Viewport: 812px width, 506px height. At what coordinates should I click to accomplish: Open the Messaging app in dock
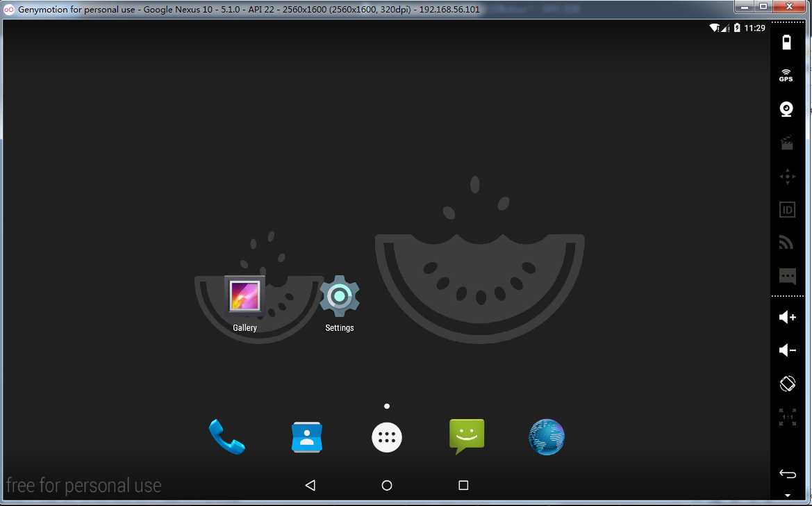click(467, 436)
